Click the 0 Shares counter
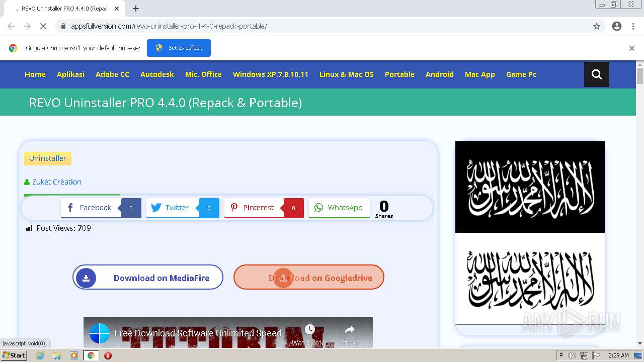 384,209
